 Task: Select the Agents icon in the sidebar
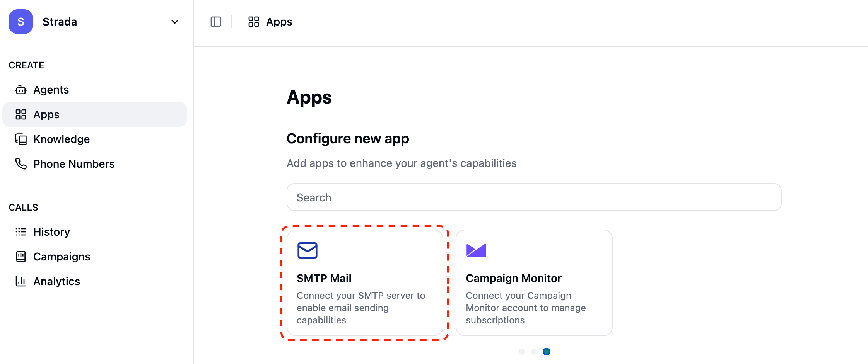21,89
